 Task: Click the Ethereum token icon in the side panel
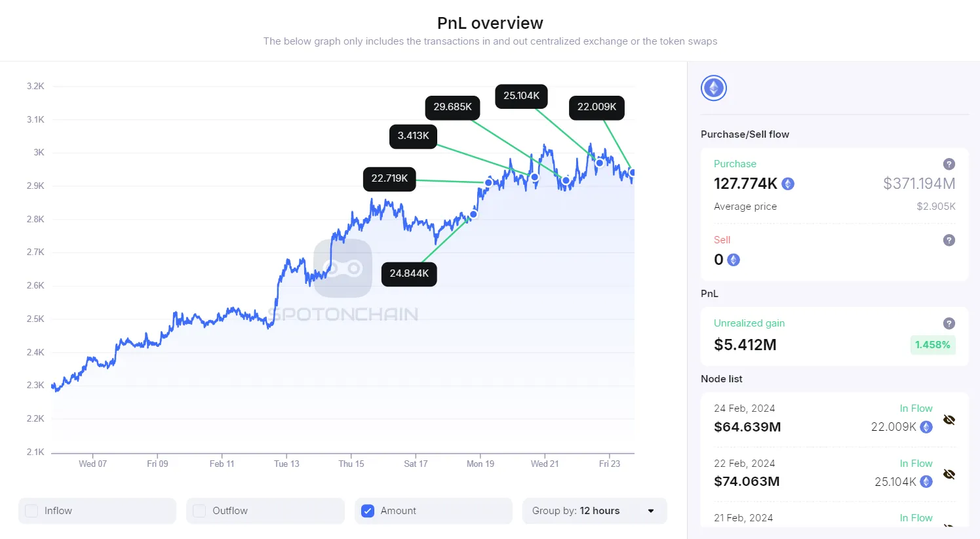point(713,88)
